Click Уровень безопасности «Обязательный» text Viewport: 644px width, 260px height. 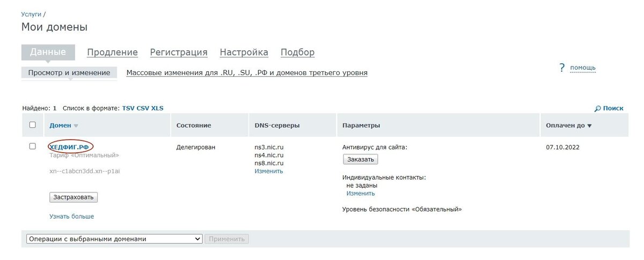point(402,210)
